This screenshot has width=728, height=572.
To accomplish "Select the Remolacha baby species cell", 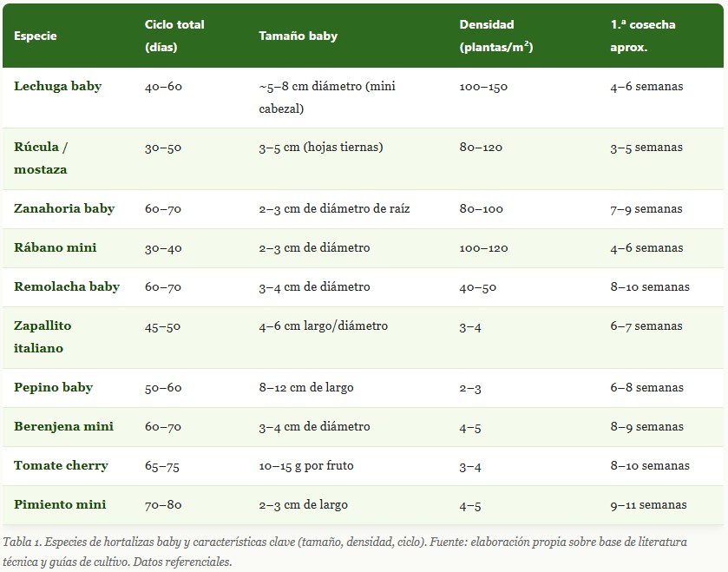I will coord(67,287).
